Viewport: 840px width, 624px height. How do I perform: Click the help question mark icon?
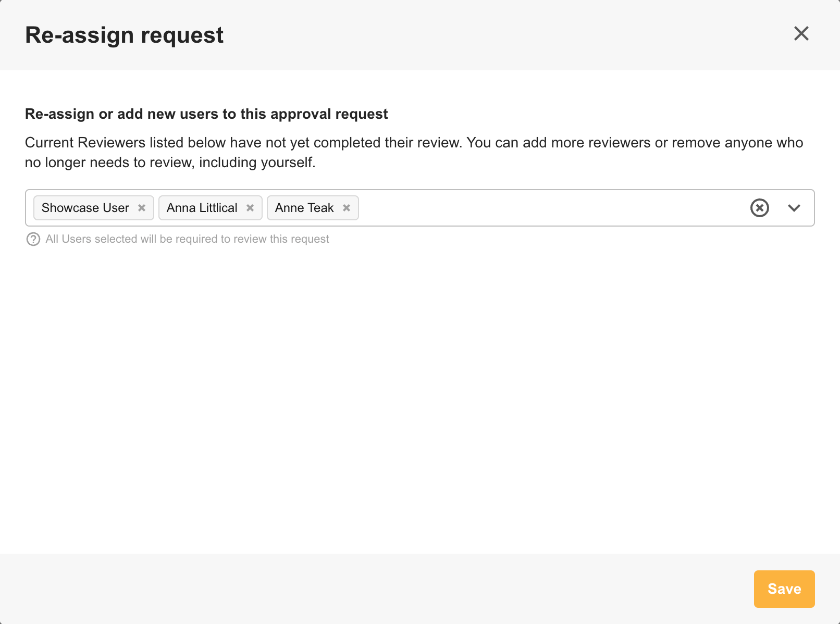click(33, 239)
